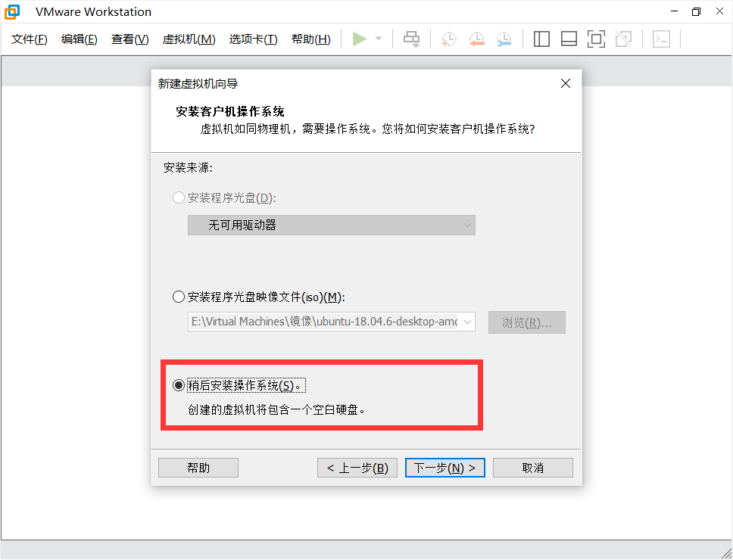
Task: Open the 无可用驱动器 drive dropdown
Action: [x=332, y=225]
